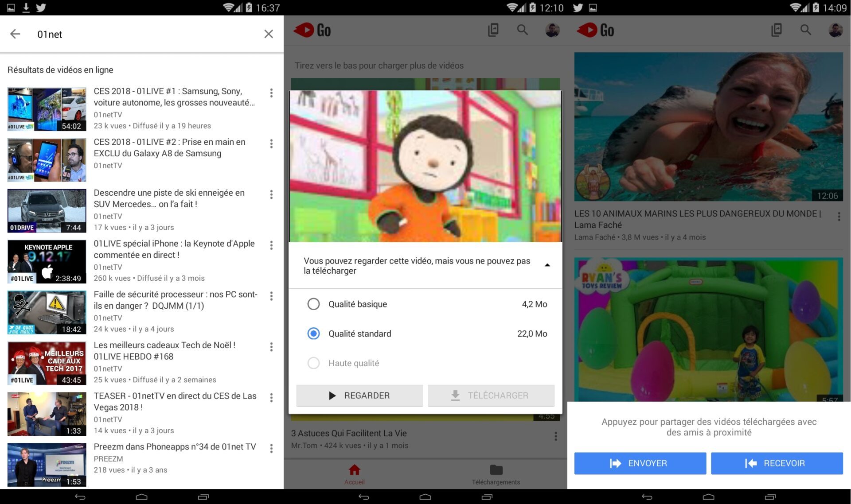Open profile avatar in middle screen header

(552, 30)
